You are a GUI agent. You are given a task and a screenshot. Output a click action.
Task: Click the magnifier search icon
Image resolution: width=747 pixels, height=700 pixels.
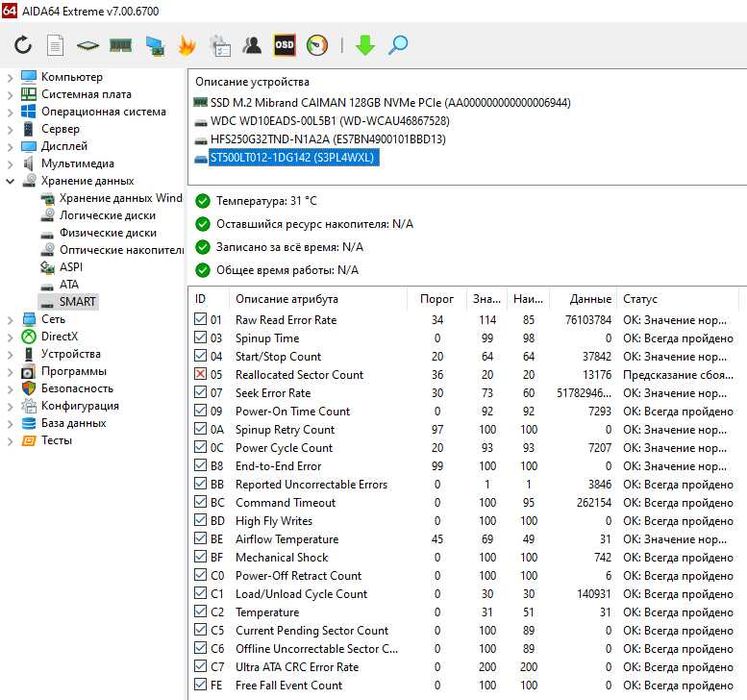pos(398,45)
